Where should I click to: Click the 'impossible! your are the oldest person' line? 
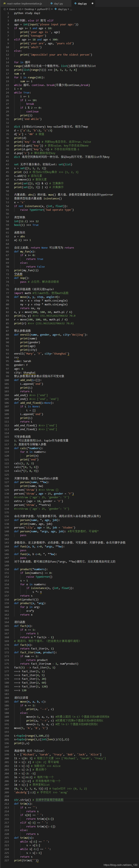point(56,55)
